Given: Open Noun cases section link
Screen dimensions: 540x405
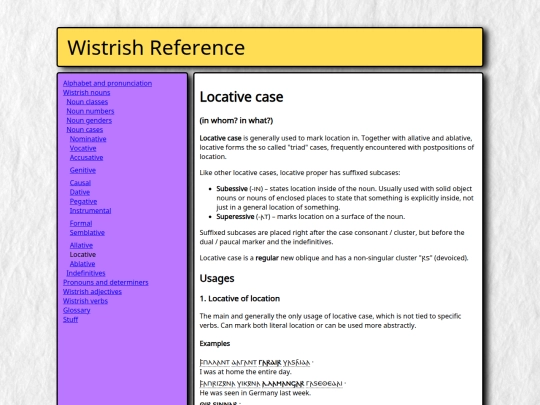Looking at the screenshot, I should click(85, 130).
